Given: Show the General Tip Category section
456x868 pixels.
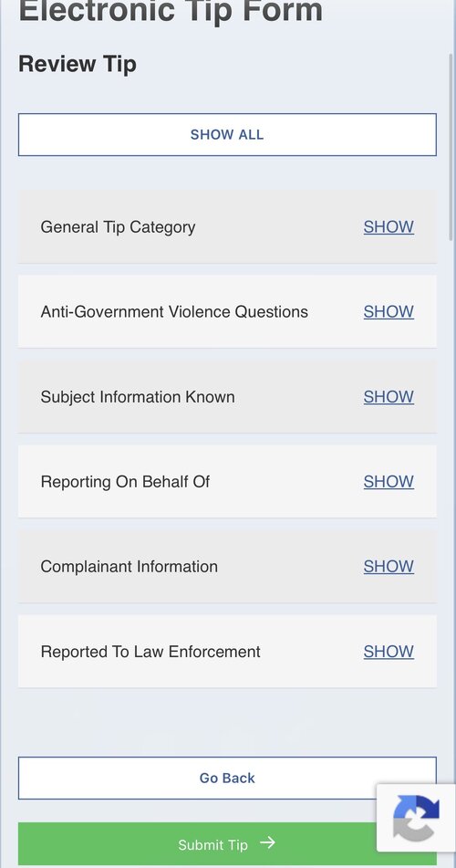Looking at the screenshot, I should click(389, 227).
